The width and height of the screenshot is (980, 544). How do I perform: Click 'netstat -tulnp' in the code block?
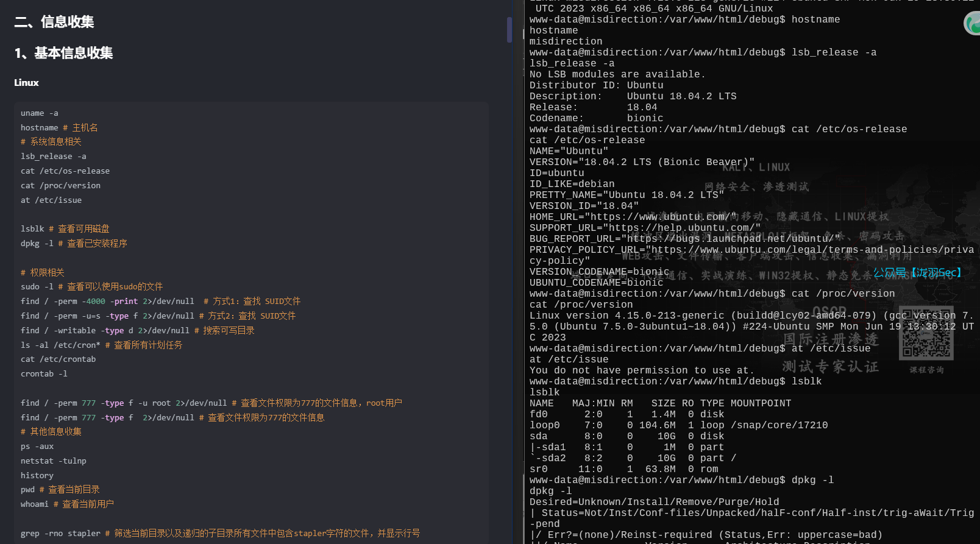coord(54,461)
